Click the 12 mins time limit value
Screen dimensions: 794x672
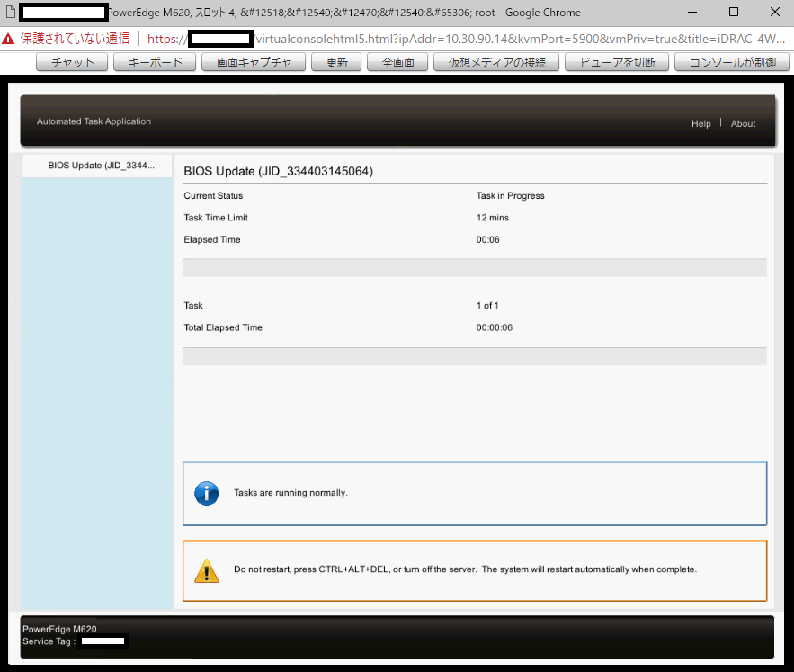tap(492, 218)
